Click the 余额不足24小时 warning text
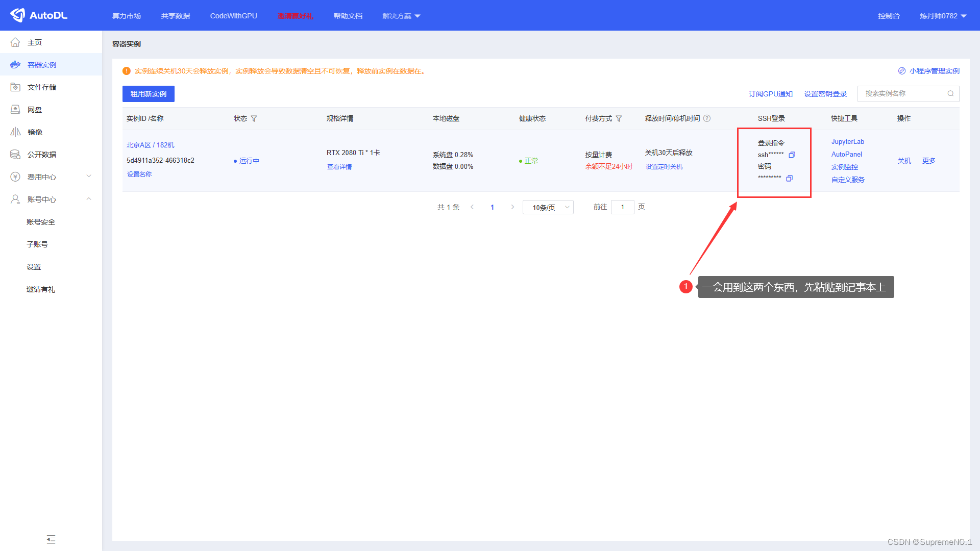The height and width of the screenshot is (551, 980). tap(609, 166)
